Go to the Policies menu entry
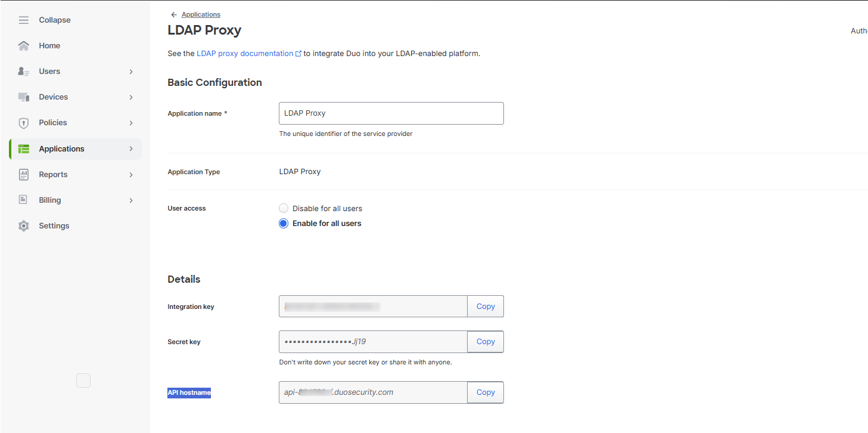The width and height of the screenshot is (868, 433). 53,122
